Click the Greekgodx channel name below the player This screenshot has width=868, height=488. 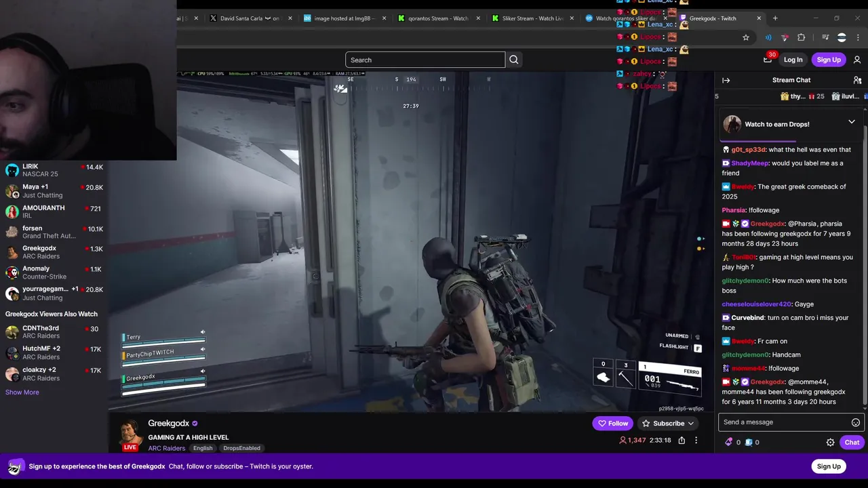[169, 424]
